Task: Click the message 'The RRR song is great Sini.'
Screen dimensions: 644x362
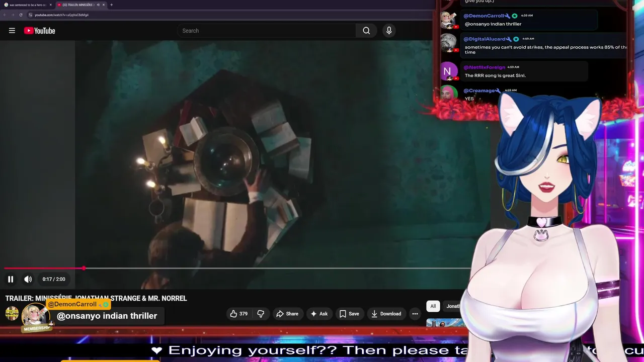Action: tap(495, 75)
